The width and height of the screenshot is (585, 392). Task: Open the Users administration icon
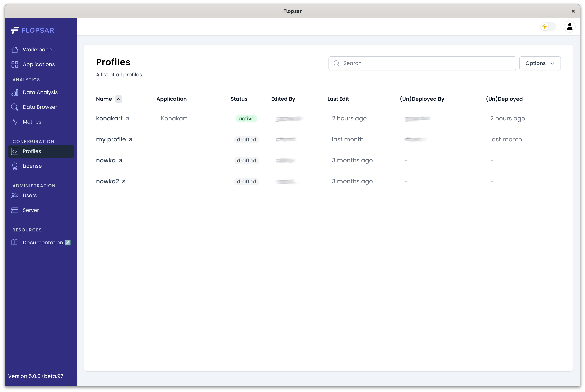coord(15,196)
